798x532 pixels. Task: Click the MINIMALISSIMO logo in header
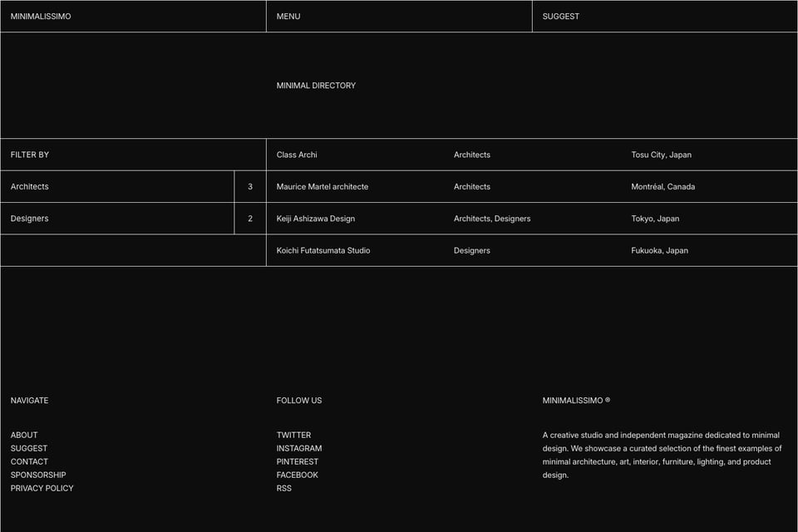point(41,17)
